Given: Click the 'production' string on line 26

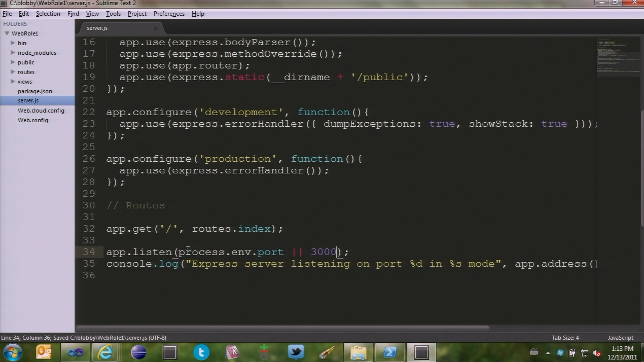Looking at the screenshot, I should (x=238, y=159).
